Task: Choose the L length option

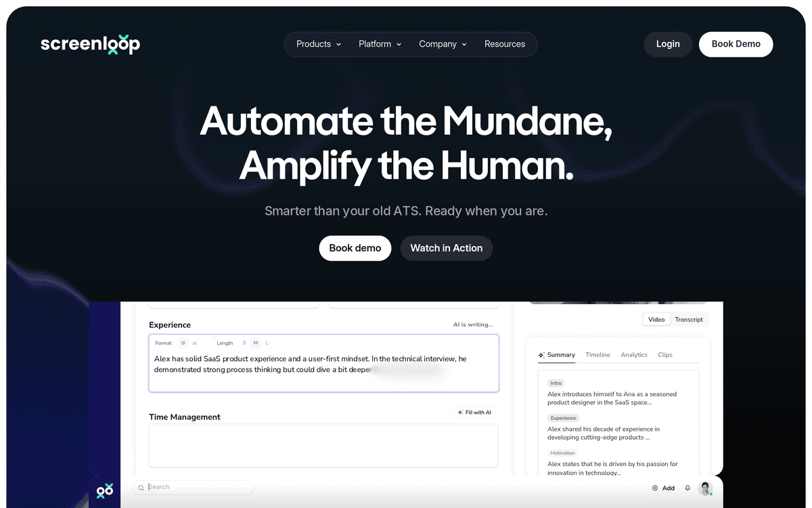Action: [267, 343]
